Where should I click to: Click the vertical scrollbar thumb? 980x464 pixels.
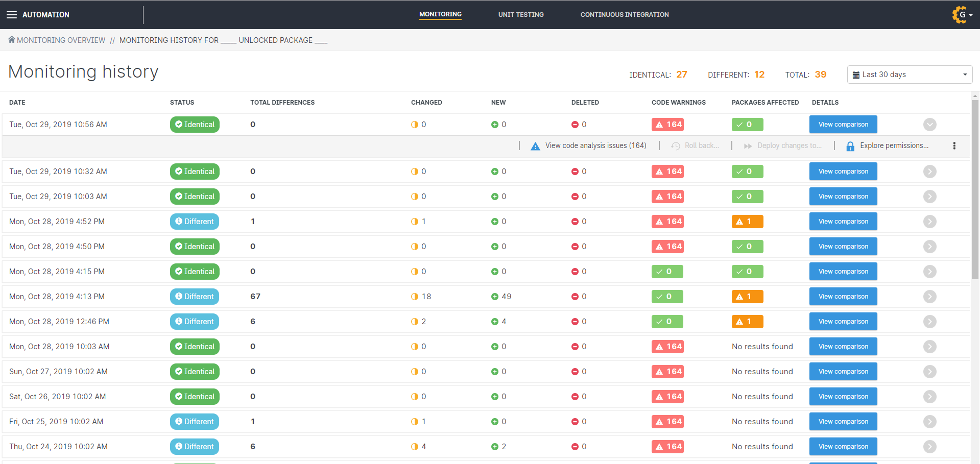click(x=975, y=189)
